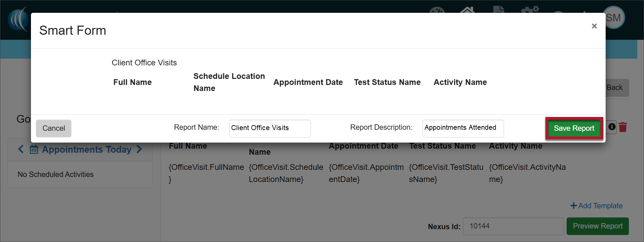Click the double-gear settings icon
Viewport: 644px width, 242px height.
point(530,10)
